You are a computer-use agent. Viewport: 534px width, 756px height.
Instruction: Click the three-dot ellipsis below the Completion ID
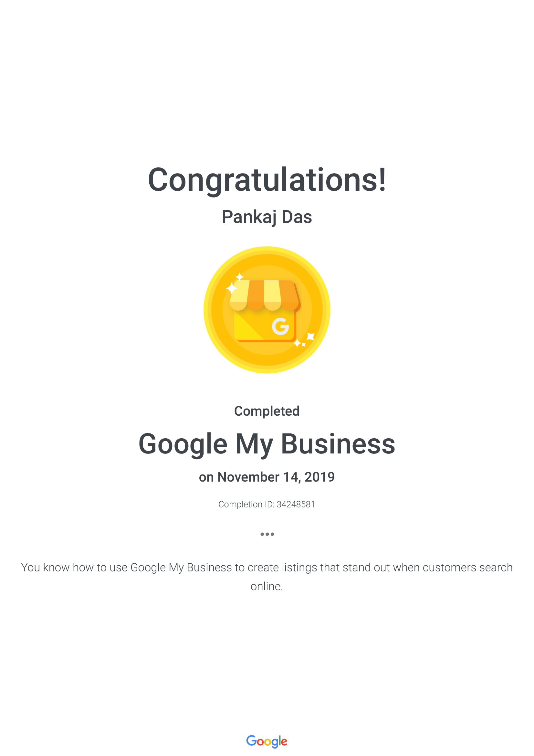tap(267, 534)
